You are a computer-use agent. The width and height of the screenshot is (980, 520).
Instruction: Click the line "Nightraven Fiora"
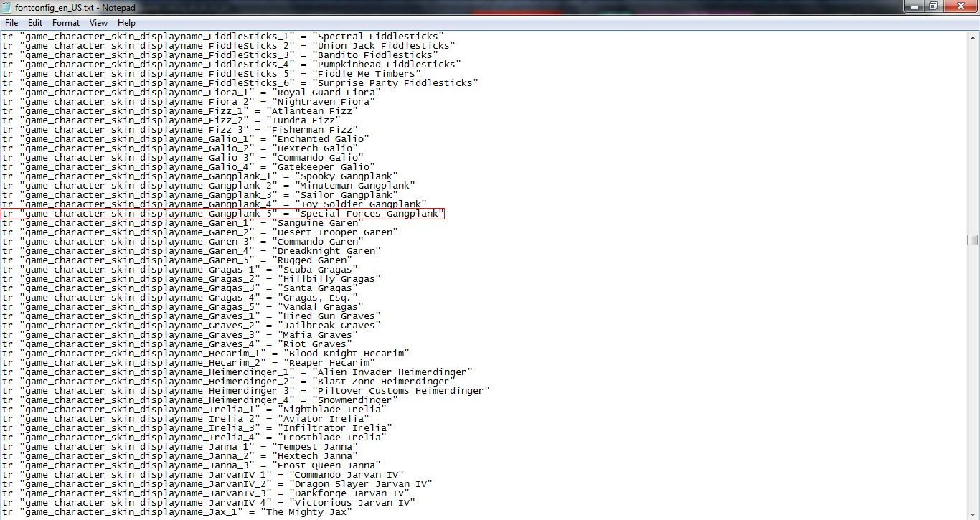pos(189,101)
